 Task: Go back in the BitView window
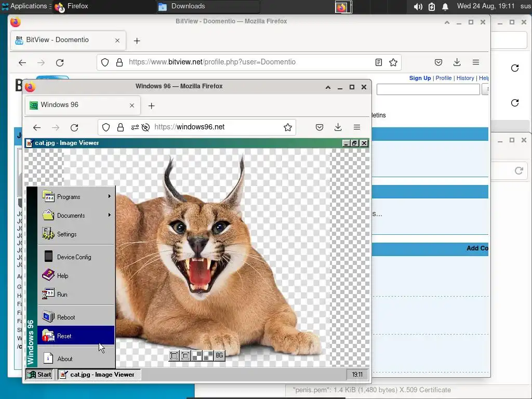tap(22, 62)
